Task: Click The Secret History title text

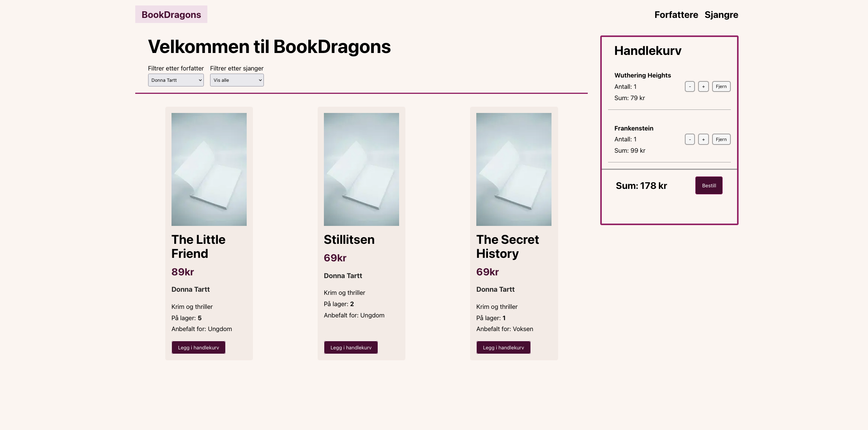Action: tap(507, 247)
